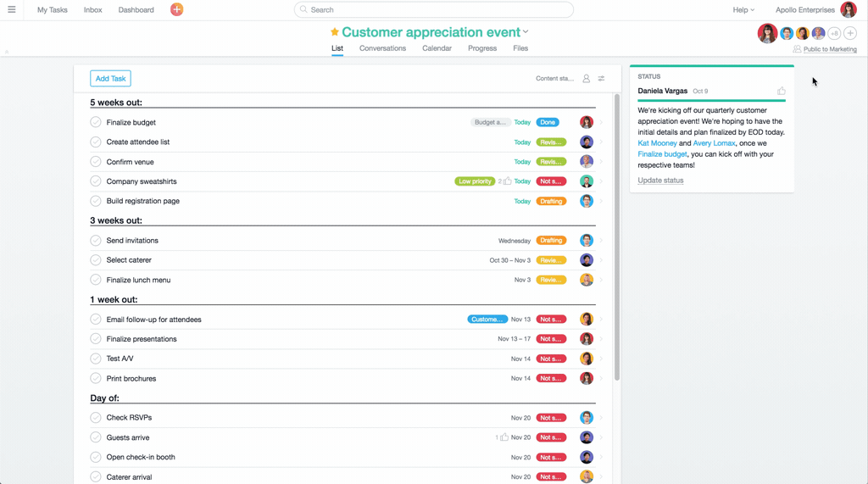The height and width of the screenshot is (484, 868).
Task: Switch to the Files tab
Action: tap(520, 48)
